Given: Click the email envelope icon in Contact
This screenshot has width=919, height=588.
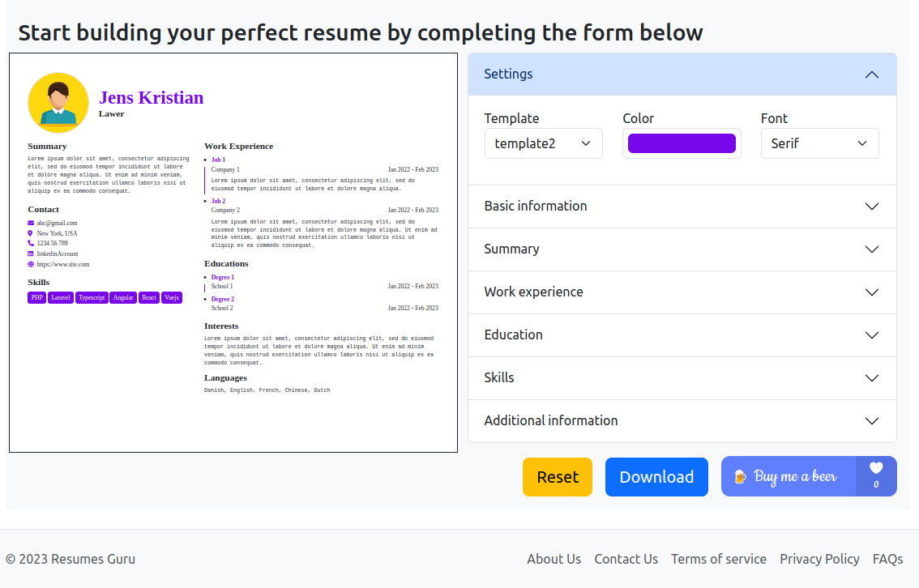Looking at the screenshot, I should pyautogui.click(x=31, y=224).
